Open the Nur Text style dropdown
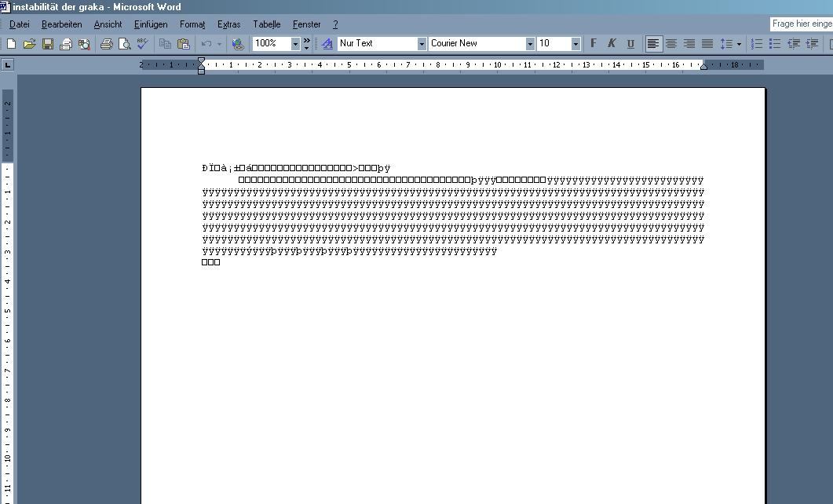Image resolution: width=833 pixels, height=504 pixels. tap(422, 43)
